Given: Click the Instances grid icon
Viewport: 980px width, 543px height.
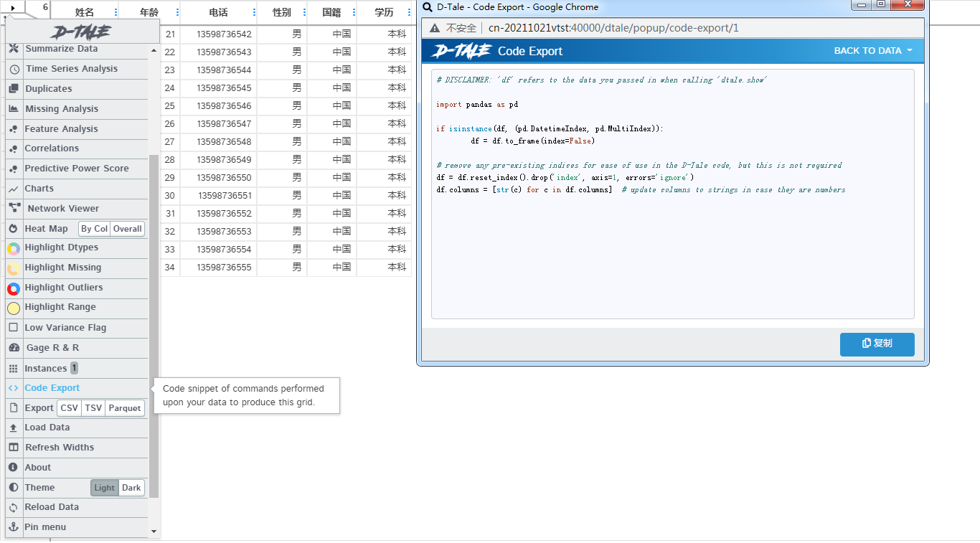Looking at the screenshot, I should pos(14,369).
